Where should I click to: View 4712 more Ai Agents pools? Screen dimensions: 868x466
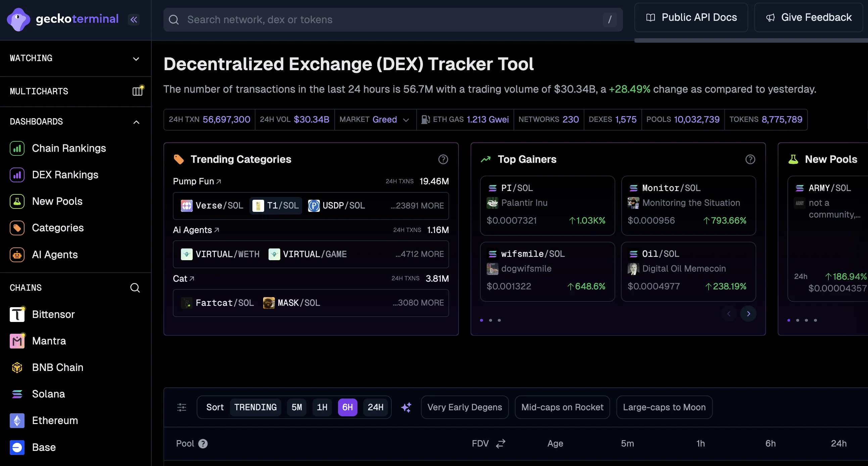(x=420, y=254)
